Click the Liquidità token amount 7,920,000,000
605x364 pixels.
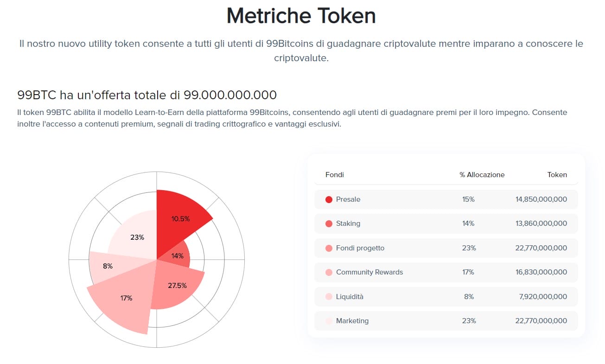pyautogui.click(x=543, y=297)
